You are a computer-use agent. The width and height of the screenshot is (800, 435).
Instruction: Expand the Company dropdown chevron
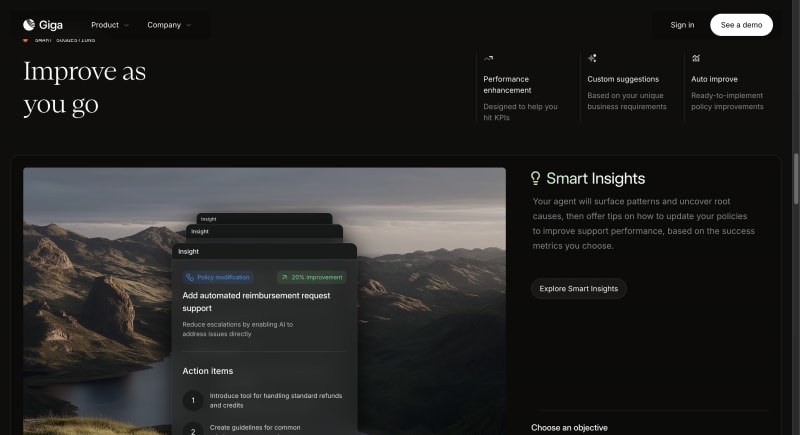pyautogui.click(x=188, y=25)
